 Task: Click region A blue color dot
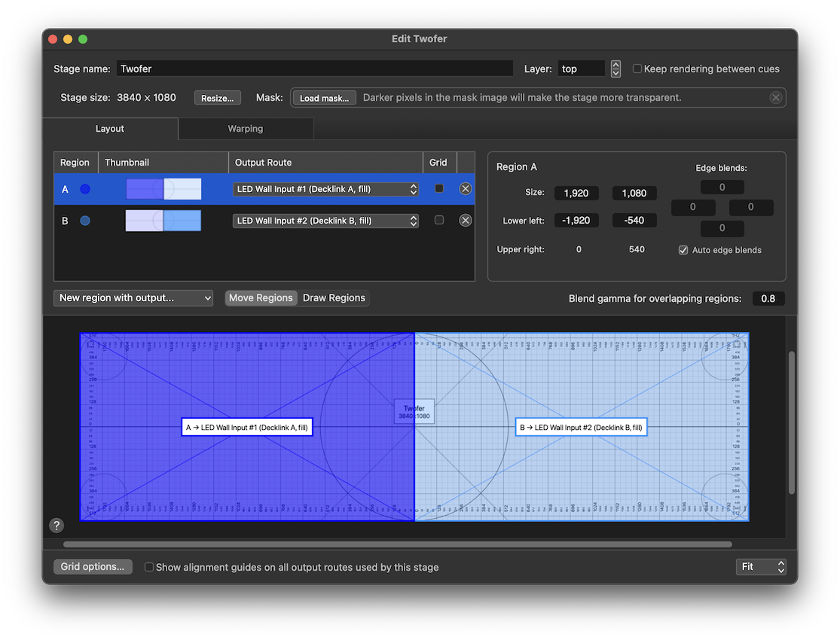85,189
